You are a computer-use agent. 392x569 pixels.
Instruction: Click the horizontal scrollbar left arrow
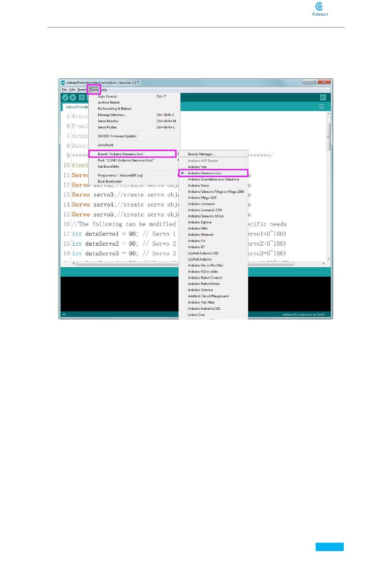74,263
